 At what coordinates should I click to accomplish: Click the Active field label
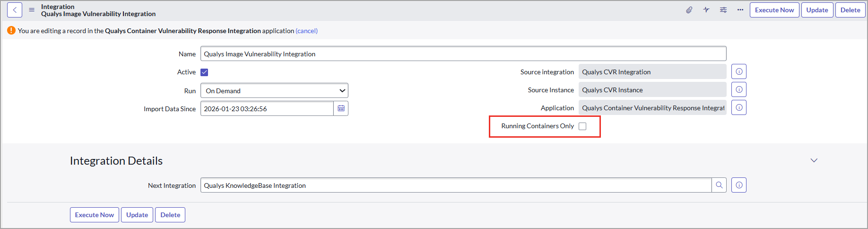(186, 72)
